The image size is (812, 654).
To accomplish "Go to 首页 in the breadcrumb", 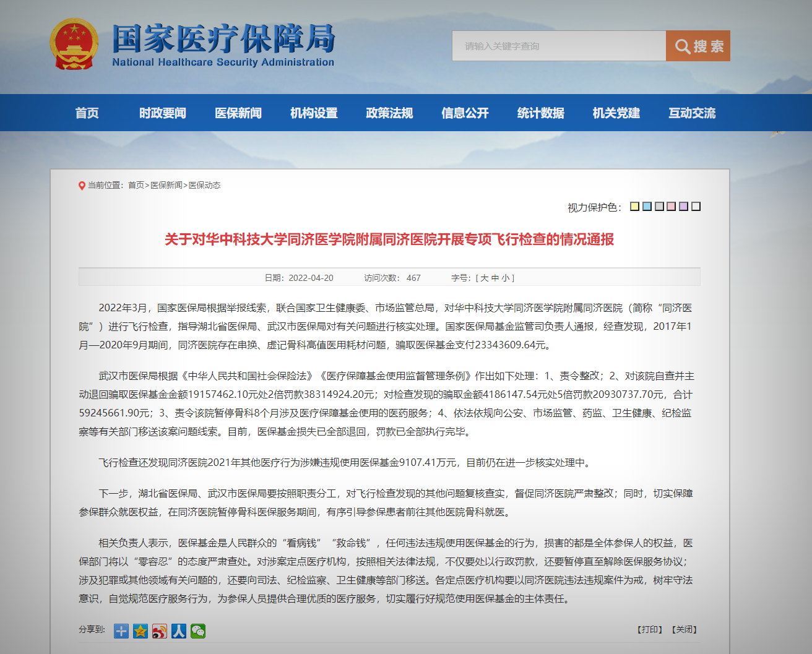I will coord(136,185).
